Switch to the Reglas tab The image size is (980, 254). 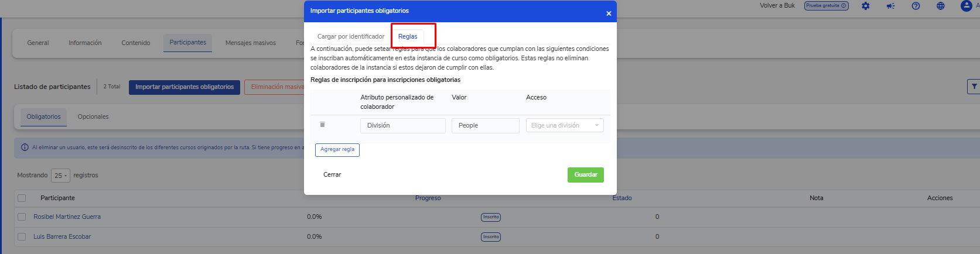click(408, 36)
